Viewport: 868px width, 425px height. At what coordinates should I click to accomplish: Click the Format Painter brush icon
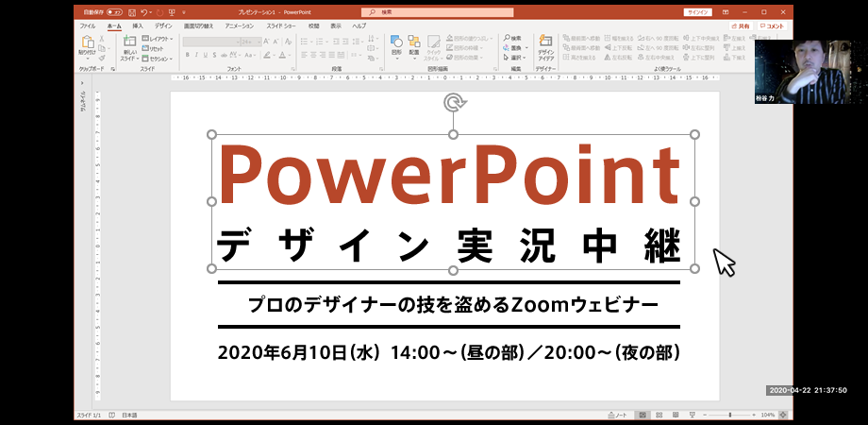(102, 58)
